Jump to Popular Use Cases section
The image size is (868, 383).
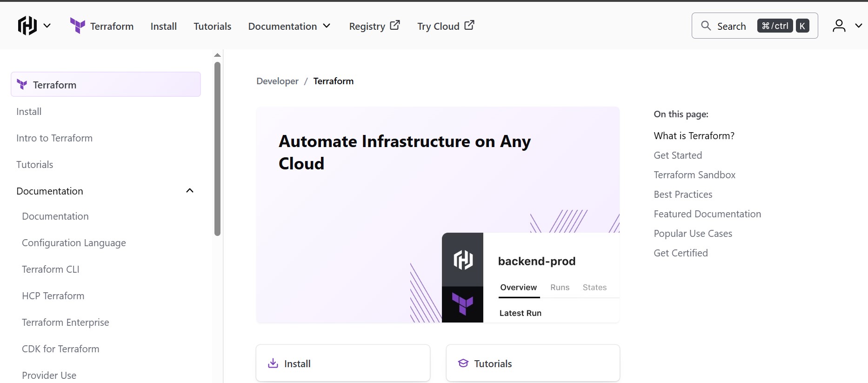(693, 234)
